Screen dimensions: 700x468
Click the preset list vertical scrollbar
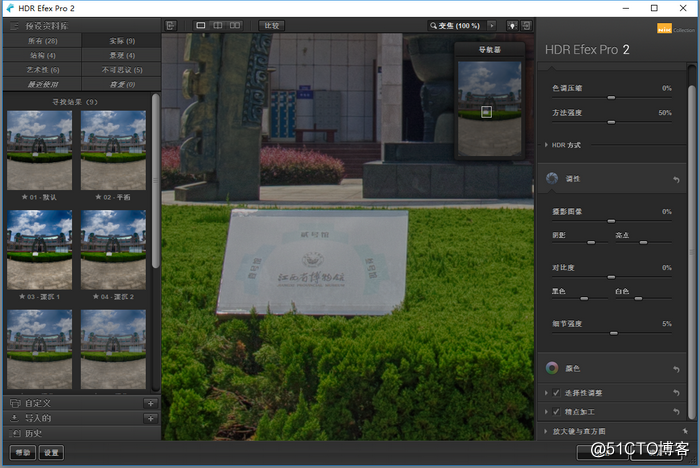pyautogui.click(x=155, y=181)
